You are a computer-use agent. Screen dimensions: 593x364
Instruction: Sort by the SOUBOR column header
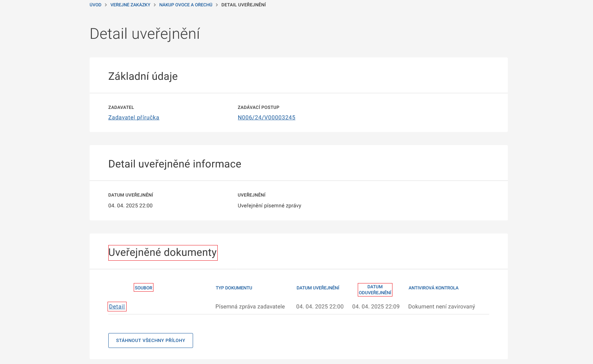point(143,288)
